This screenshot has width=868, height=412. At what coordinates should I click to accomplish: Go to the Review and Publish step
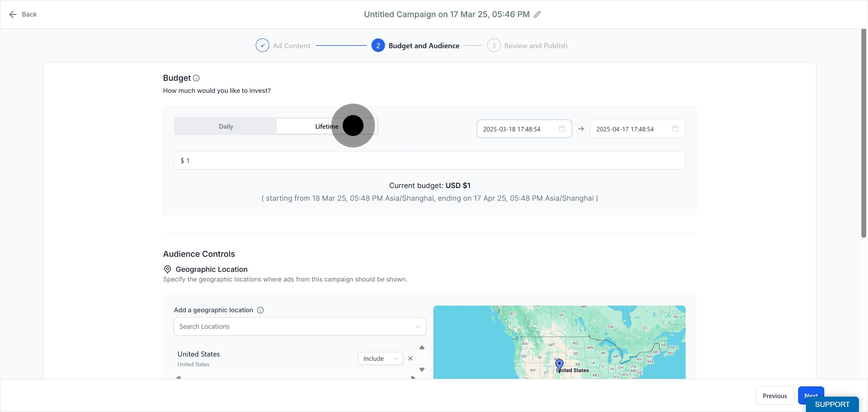coord(535,46)
